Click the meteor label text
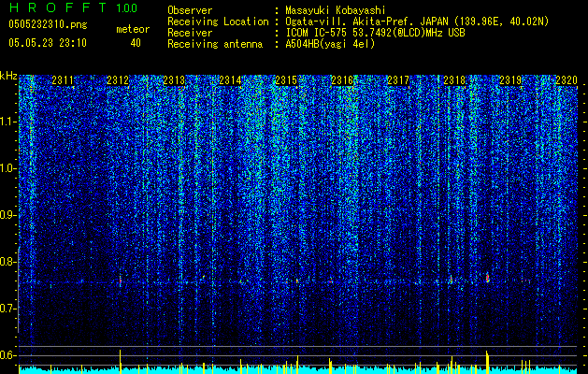588x374 pixels. pos(133,29)
